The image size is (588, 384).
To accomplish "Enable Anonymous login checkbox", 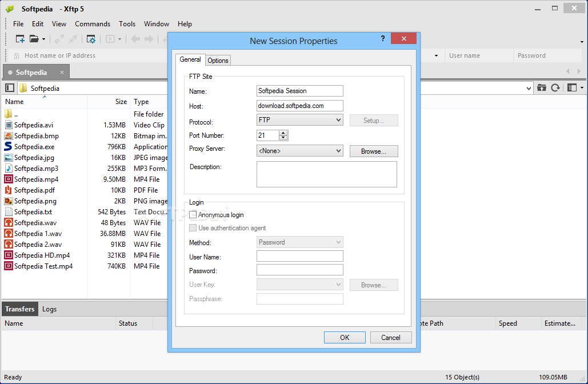I will point(193,214).
